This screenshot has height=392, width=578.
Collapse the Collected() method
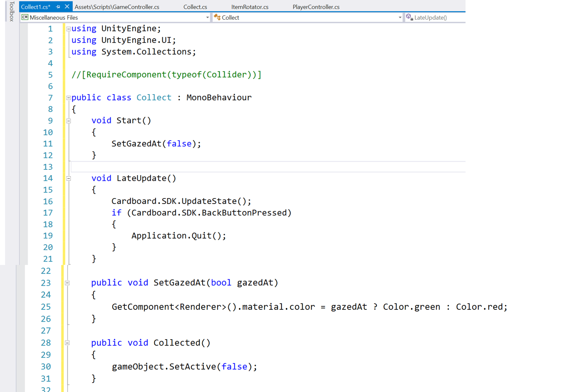(x=67, y=343)
